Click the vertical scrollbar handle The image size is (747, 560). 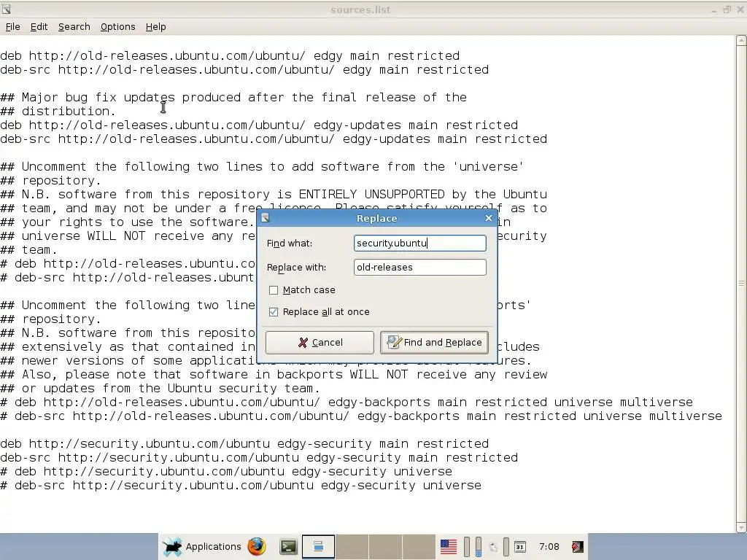pyautogui.click(x=741, y=284)
